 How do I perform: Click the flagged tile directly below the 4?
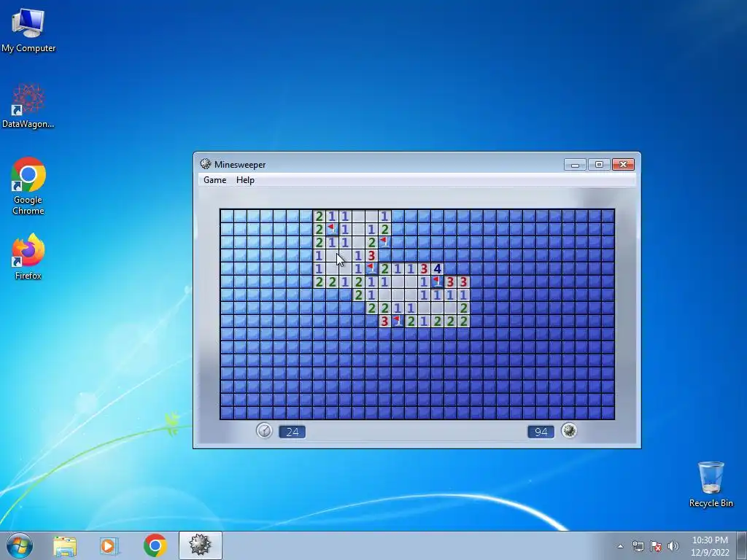click(437, 282)
